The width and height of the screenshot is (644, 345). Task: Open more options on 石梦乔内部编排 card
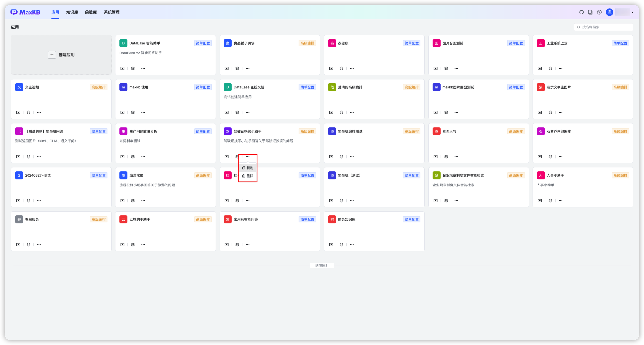pos(561,157)
